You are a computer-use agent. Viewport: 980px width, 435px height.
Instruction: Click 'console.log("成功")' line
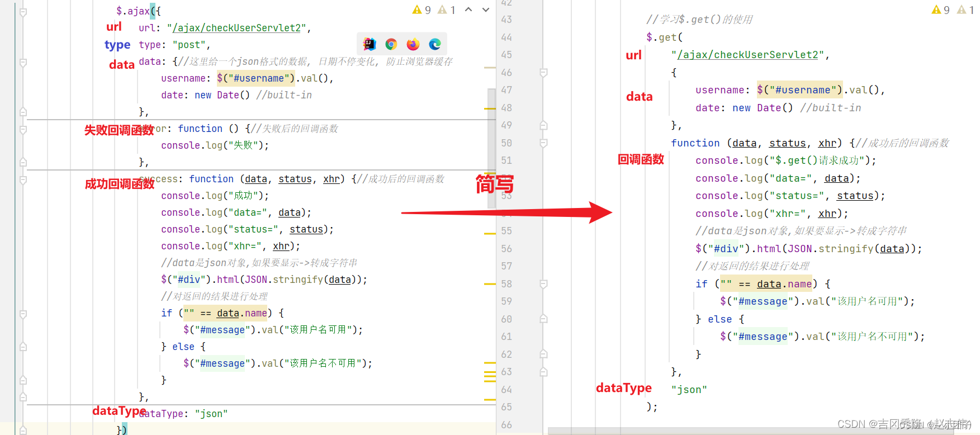tap(215, 196)
